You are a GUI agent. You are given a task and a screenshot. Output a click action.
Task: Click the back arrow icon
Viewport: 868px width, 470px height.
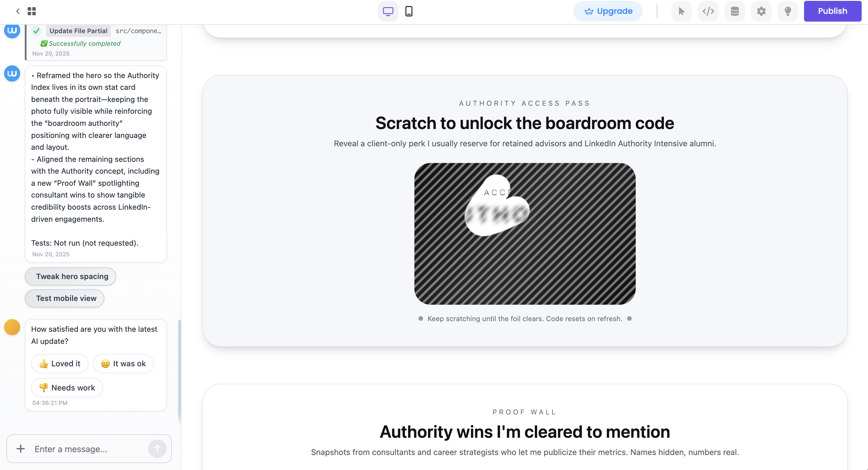click(18, 11)
